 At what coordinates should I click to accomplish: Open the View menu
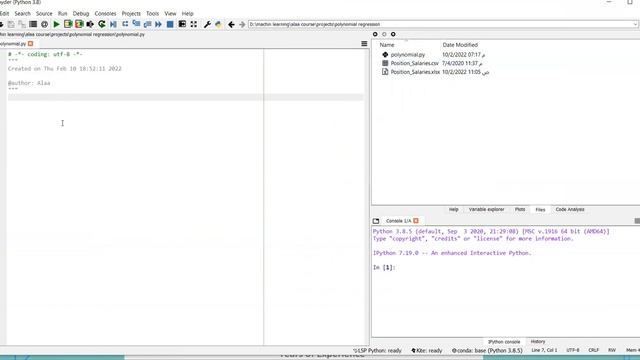170,13
